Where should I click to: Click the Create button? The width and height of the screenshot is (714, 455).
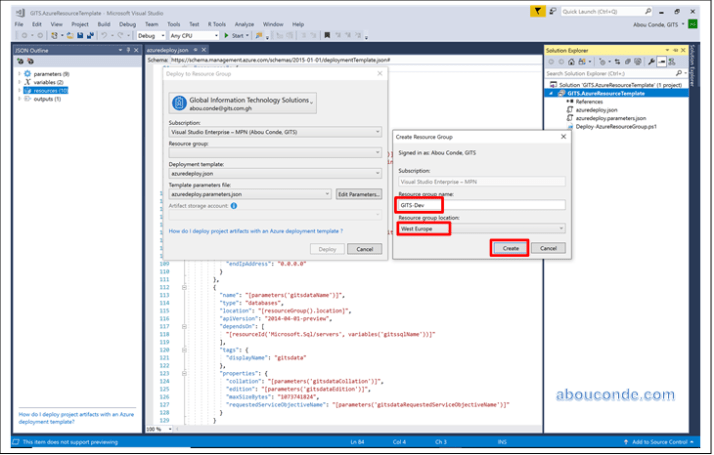pyautogui.click(x=509, y=248)
